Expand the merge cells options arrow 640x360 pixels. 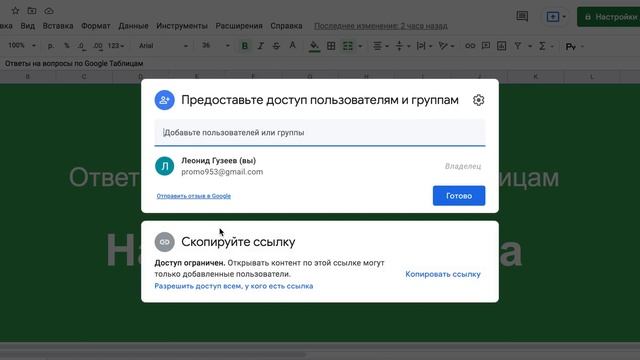(360, 46)
